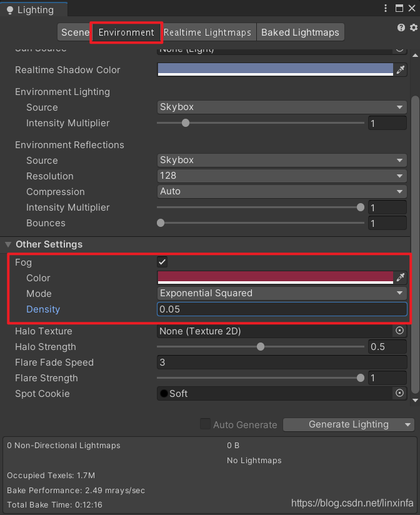Click Environment Reflections Intensity Multiplier value field
The image size is (420, 515).
(x=387, y=207)
